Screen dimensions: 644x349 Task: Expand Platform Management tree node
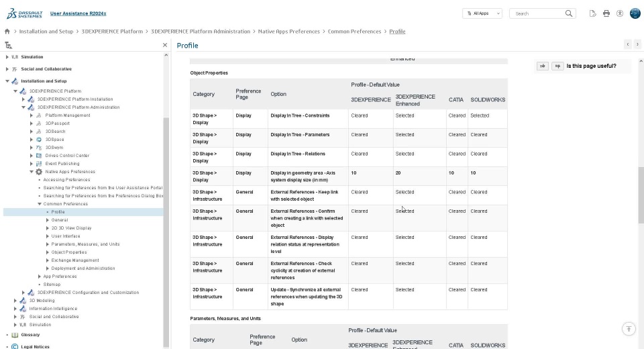tap(32, 115)
